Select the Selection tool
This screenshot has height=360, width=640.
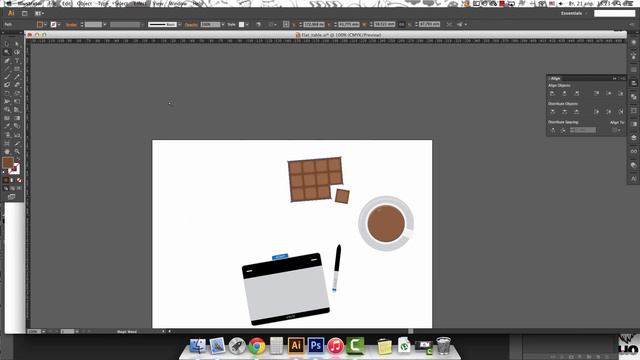click(7, 44)
